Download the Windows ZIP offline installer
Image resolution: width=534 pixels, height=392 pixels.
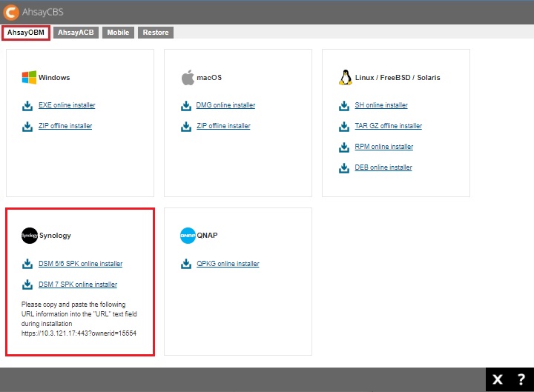[65, 126]
